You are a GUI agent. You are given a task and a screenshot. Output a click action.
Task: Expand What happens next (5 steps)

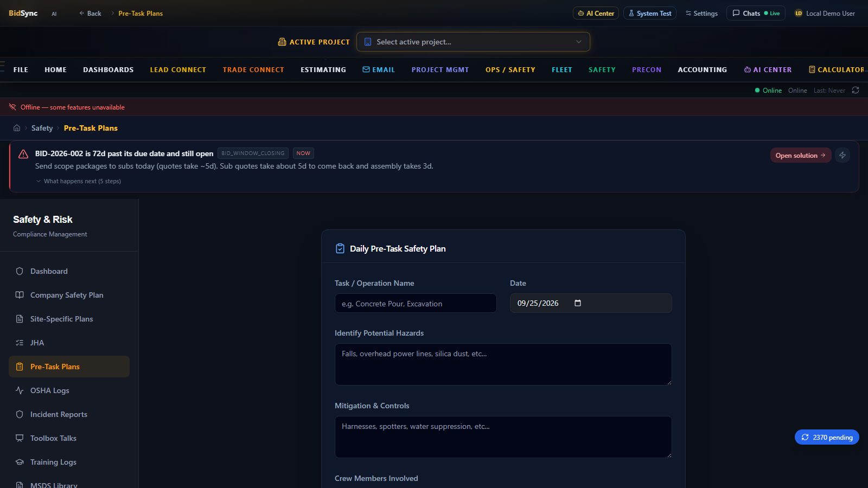(79, 181)
